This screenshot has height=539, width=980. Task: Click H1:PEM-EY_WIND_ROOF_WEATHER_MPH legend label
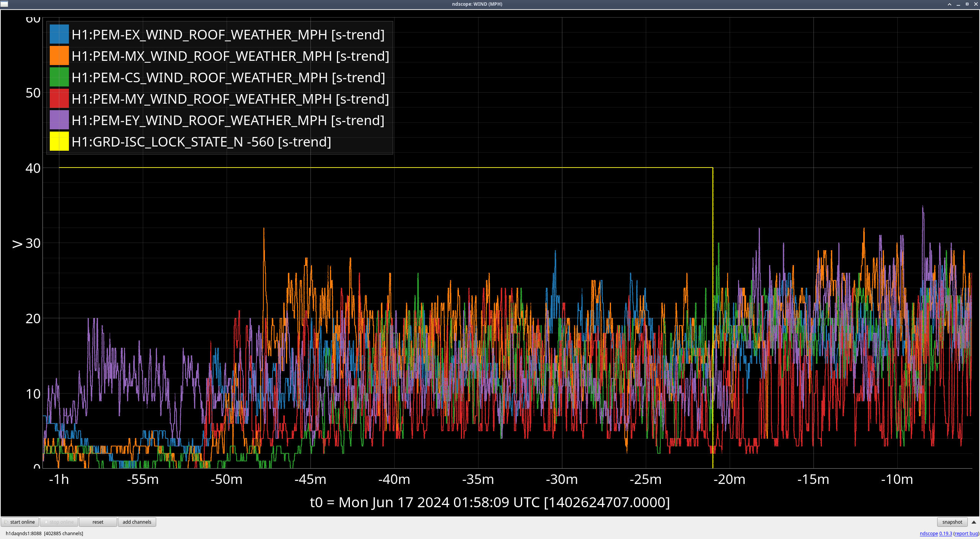click(x=228, y=121)
